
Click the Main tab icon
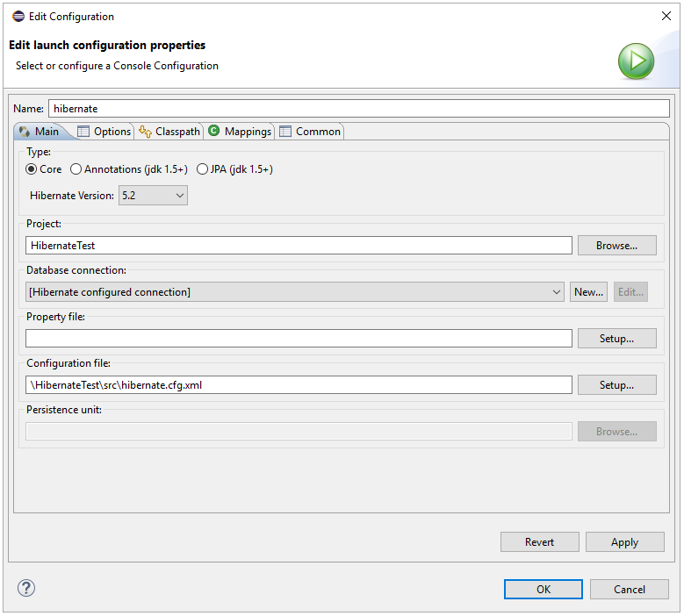click(x=25, y=132)
